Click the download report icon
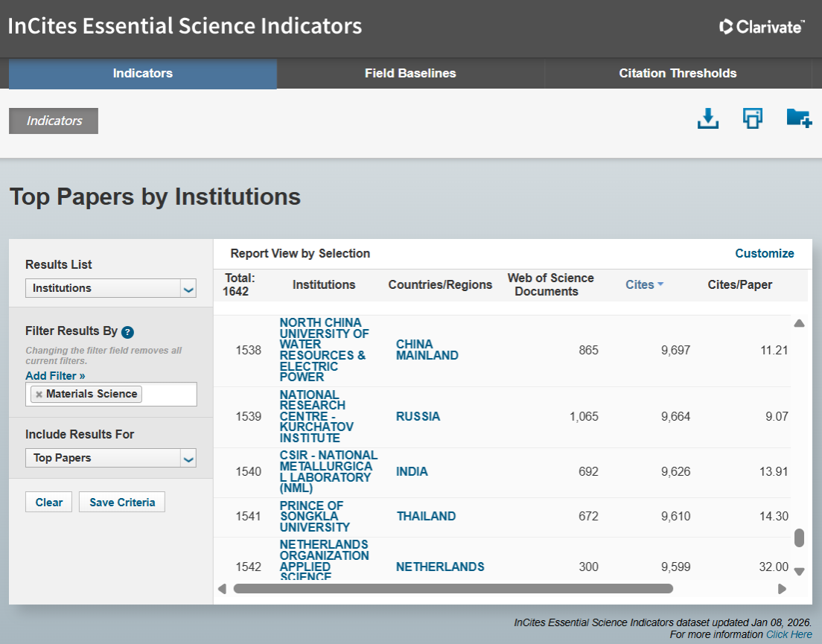The width and height of the screenshot is (822, 644). (707, 118)
